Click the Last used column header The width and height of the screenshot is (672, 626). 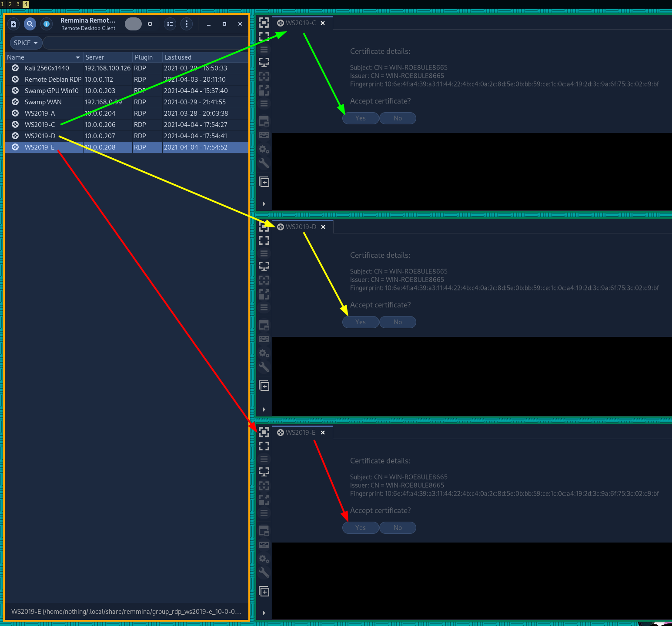205,57
